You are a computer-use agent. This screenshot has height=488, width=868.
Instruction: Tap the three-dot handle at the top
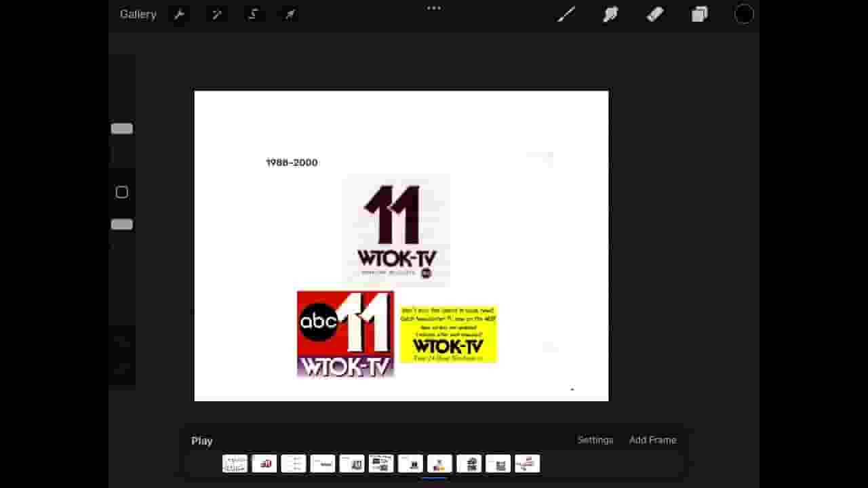point(434,8)
